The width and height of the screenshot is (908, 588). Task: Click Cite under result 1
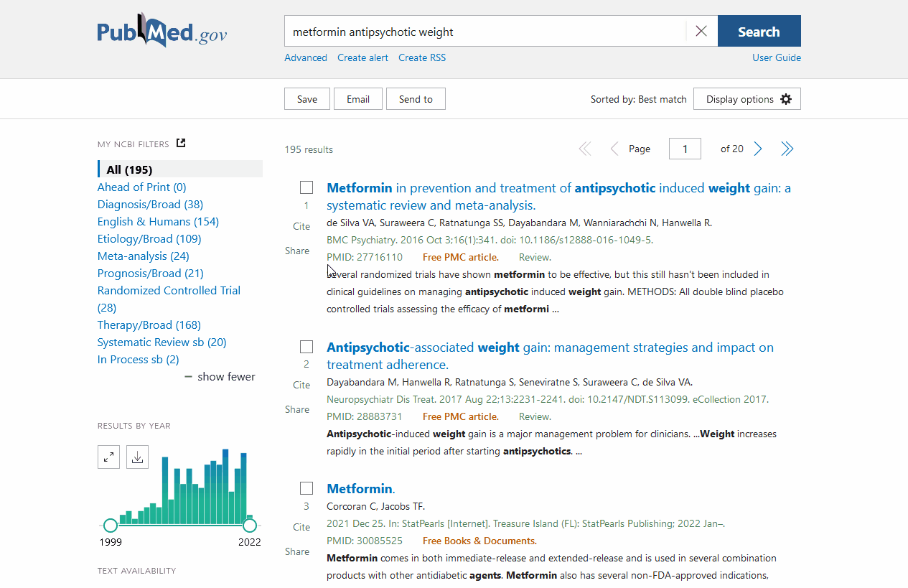pos(301,226)
